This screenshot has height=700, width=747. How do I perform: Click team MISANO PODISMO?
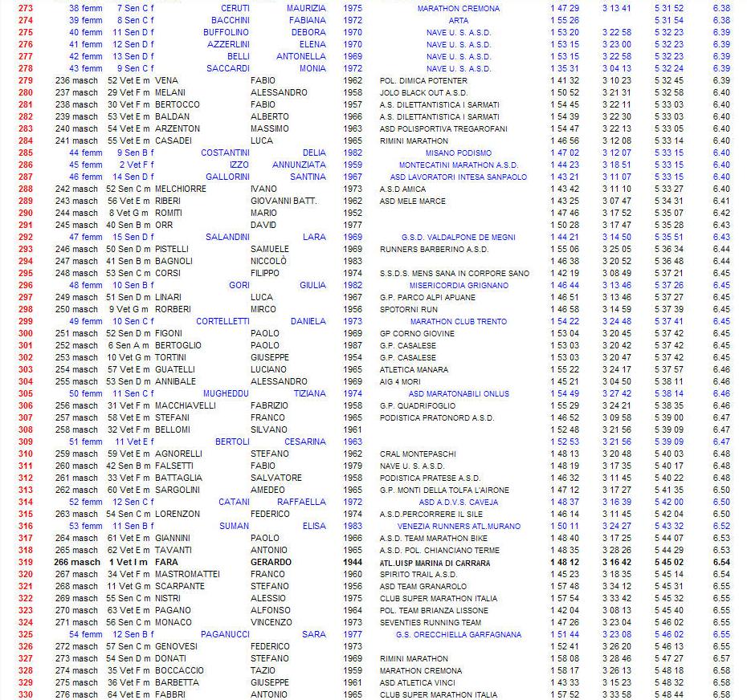(x=459, y=153)
